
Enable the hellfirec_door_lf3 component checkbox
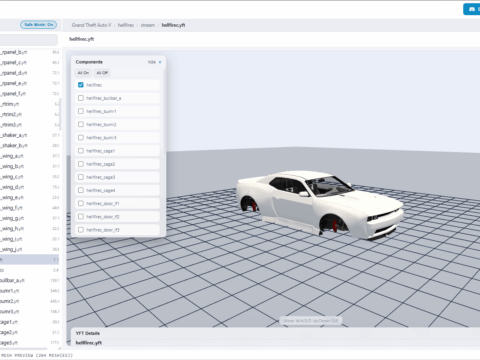pos(81,230)
